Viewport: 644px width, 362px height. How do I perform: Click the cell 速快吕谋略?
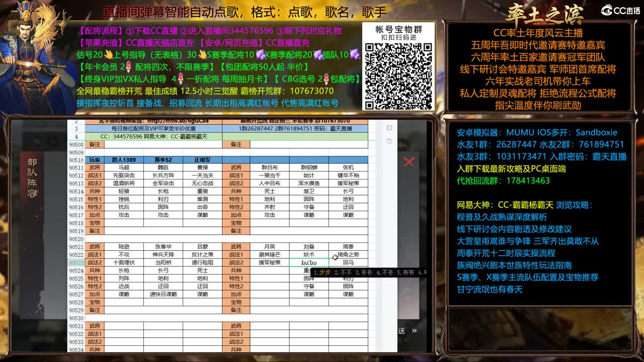point(163,294)
